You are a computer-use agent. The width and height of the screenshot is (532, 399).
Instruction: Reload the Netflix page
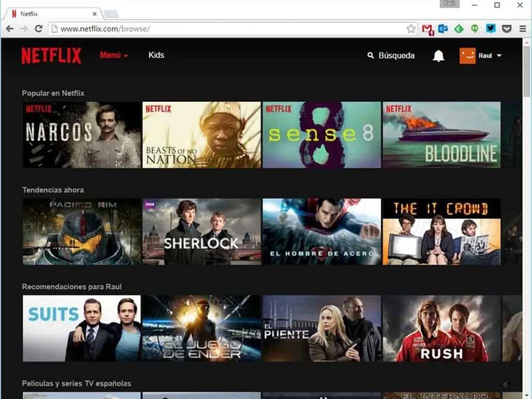39,29
